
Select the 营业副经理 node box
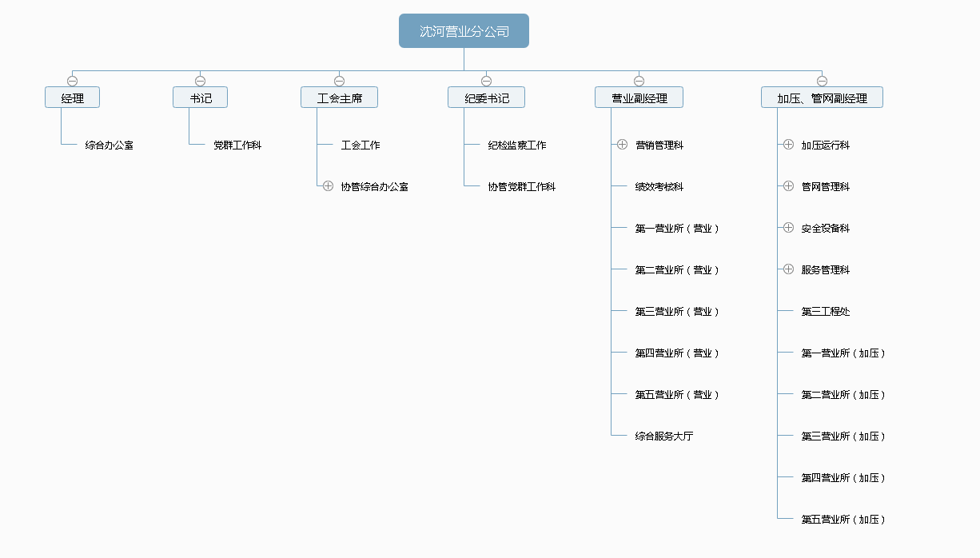tap(639, 98)
